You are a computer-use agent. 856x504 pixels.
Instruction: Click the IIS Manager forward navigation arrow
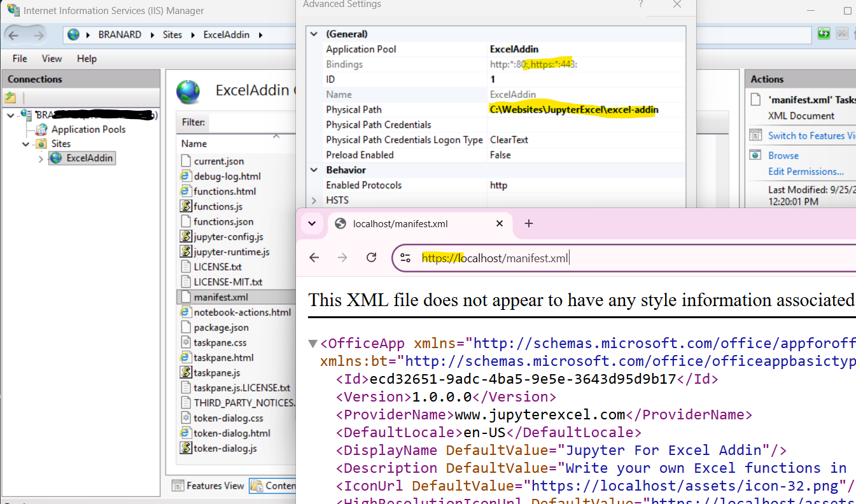39,35
